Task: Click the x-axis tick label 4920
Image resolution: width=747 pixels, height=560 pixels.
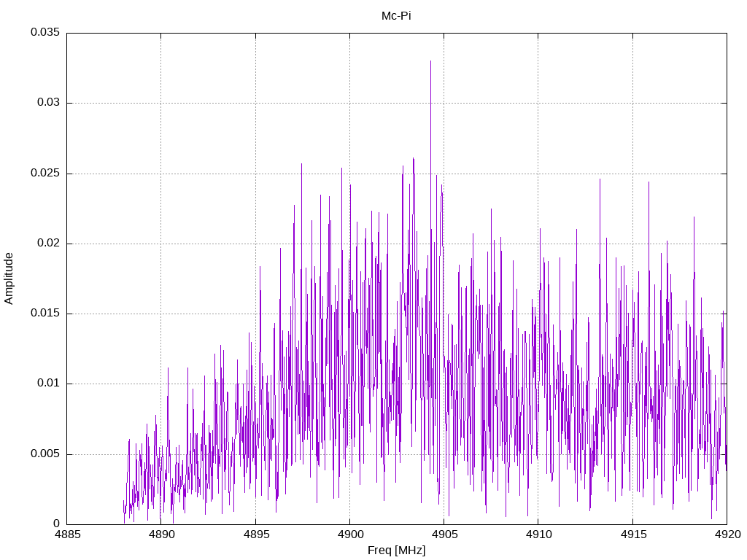Action: tap(727, 534)
